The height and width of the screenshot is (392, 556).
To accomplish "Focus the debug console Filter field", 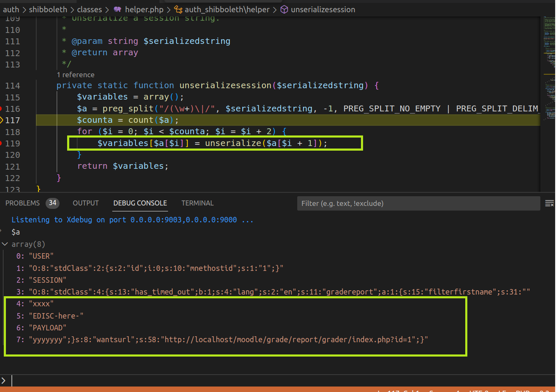I will point(418,203).
